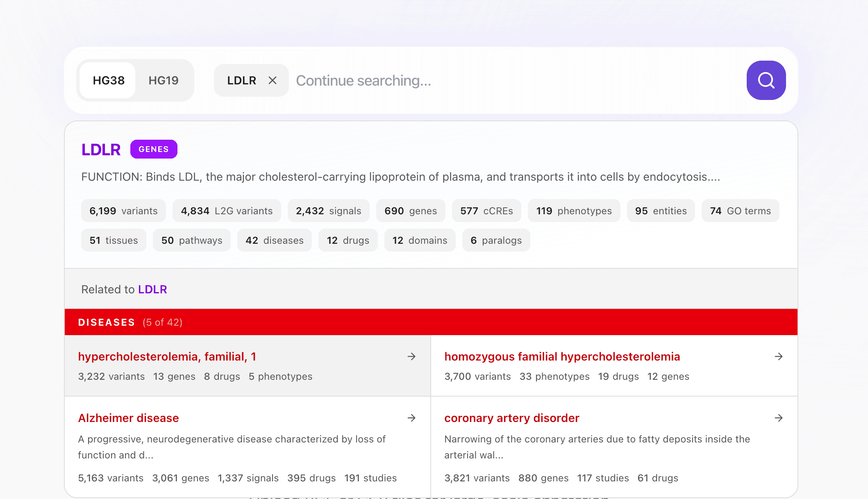The width and height of the screenshot is (868, 499).
Task: Open the 4,834 L2G variants chip
Action: click(x=227, y=211)
